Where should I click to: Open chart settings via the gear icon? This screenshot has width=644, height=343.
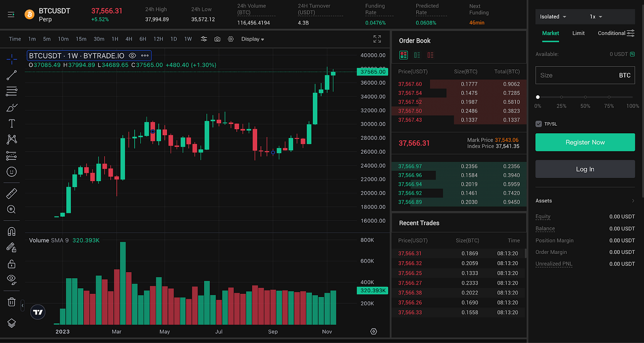click(x=230, y=39)
